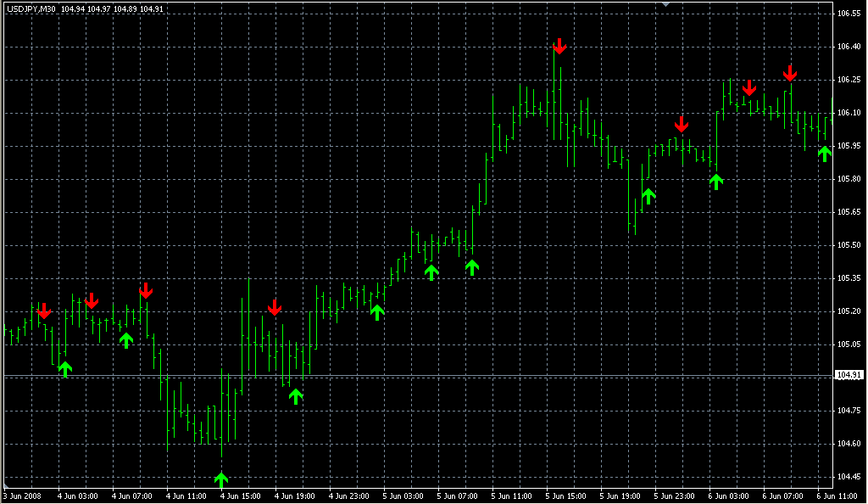Click the lowest green up arrow near 104.45

221,480
